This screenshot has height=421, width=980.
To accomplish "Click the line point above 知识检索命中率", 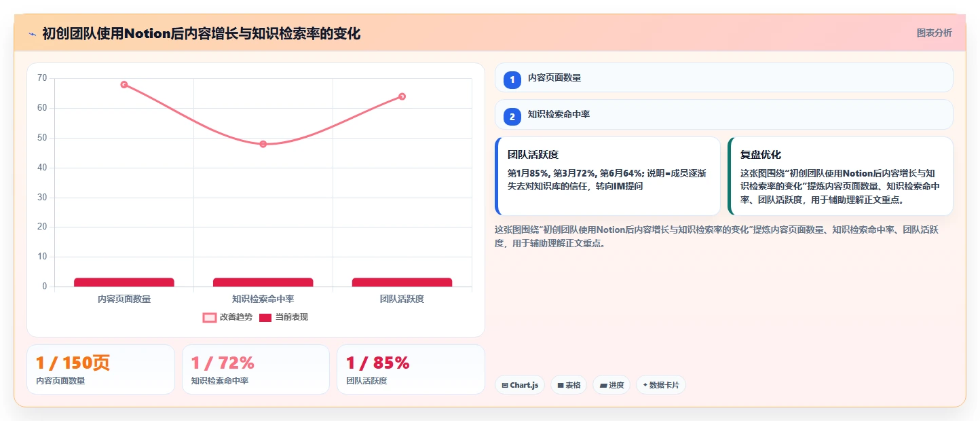I will pyautogui.click(x=263, y=144).
